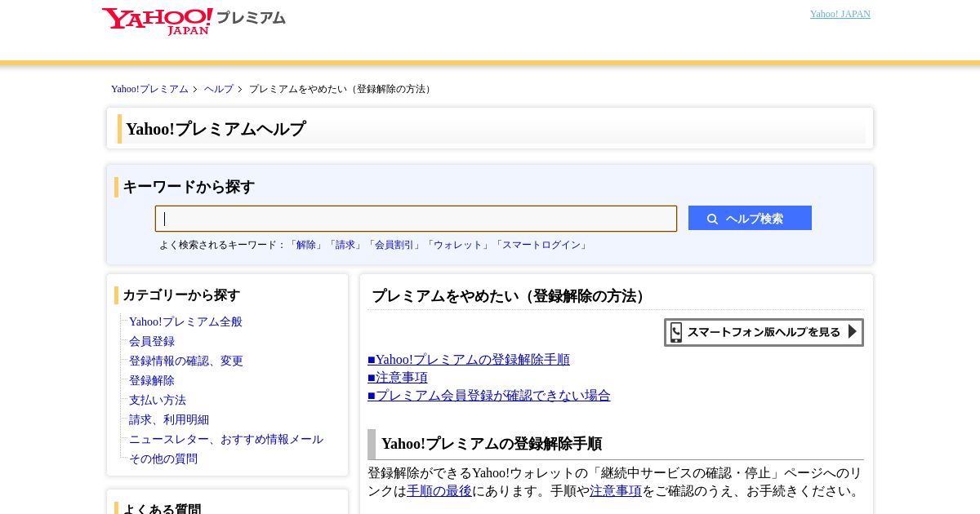Open 登録解除 category
This screenshot has height=514, width=980.
[152, 380]
